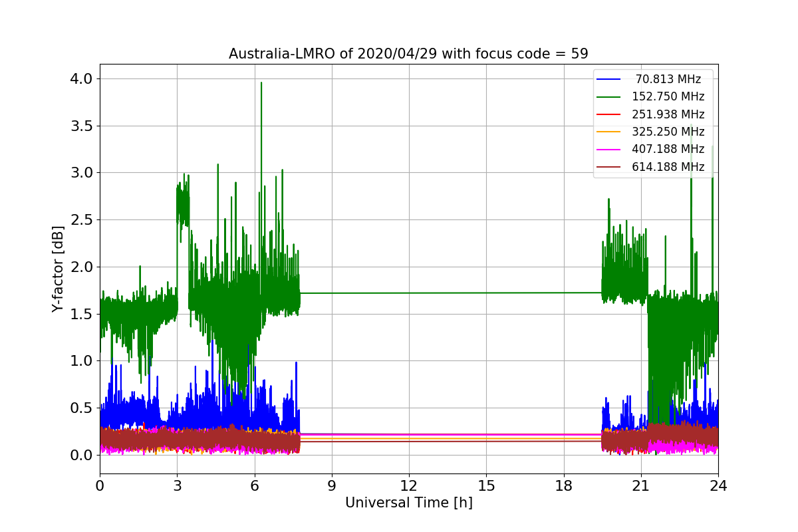Select the 614.188 MHz legend label
Screen dimensions: 798x532
(668, 167)
